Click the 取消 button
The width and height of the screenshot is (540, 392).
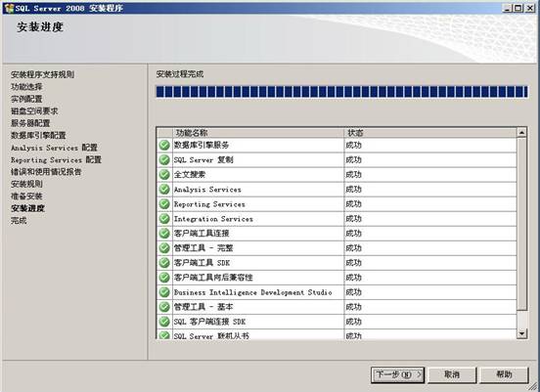coord(452,374)
